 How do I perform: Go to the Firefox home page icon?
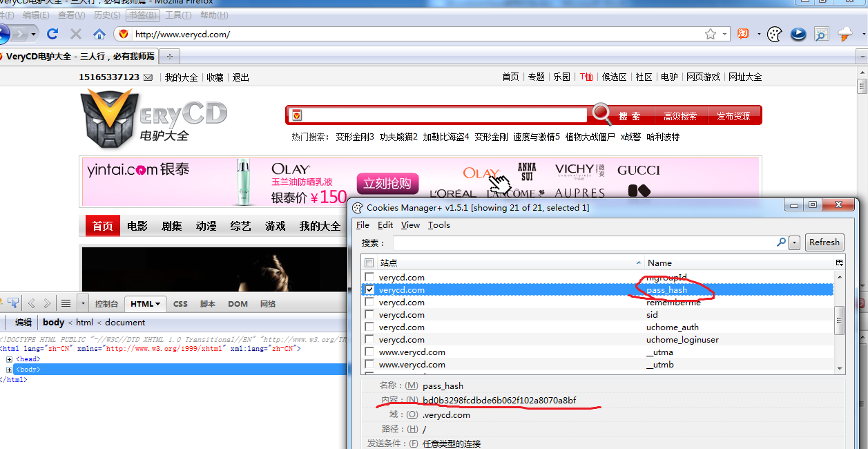tap(99, 34)
